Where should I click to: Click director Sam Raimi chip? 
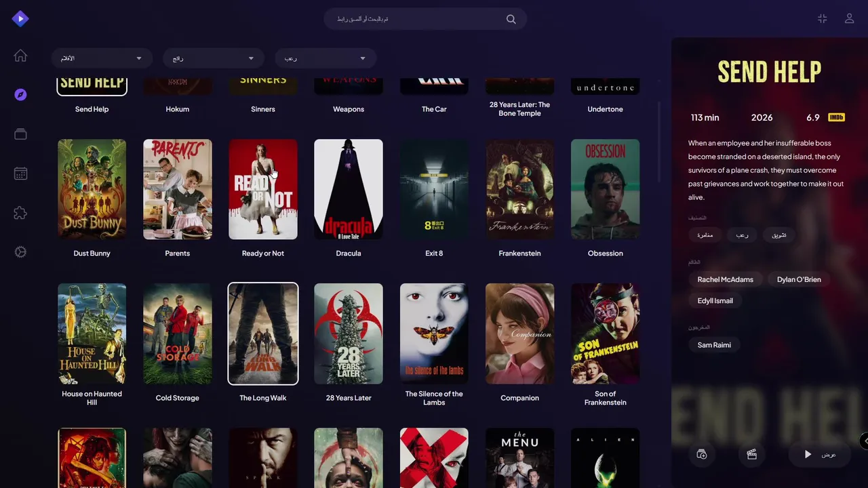(x=714, y=345)
